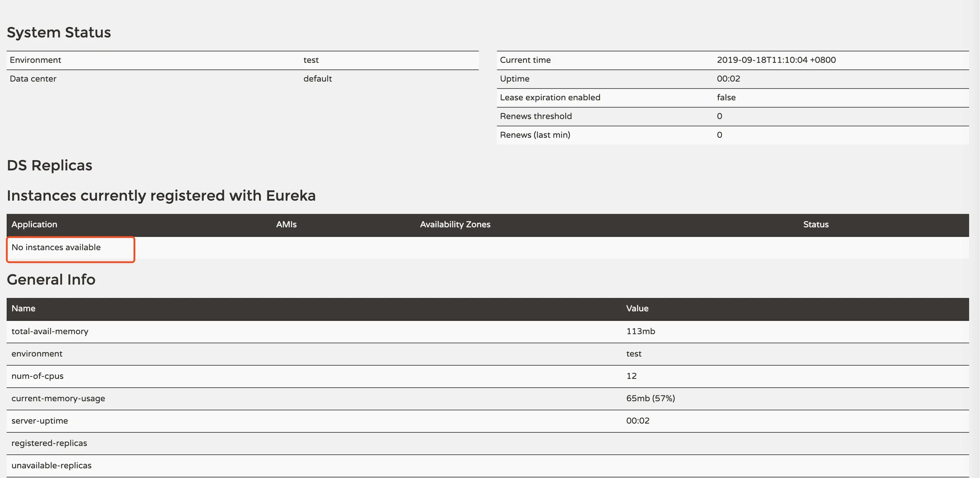
Task: Click the Current time timestamp value
Action: 776,60
